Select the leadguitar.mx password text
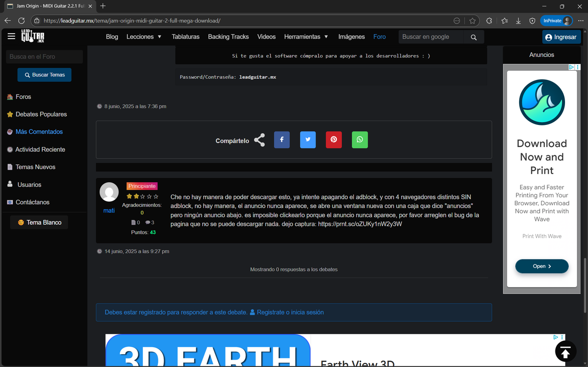 coord(258,77)
